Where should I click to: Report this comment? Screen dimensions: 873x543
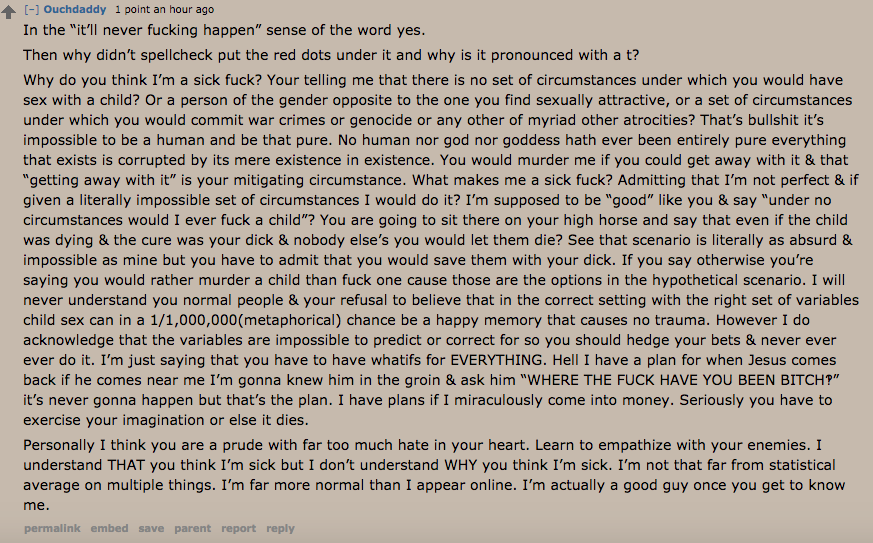[239, 528]
